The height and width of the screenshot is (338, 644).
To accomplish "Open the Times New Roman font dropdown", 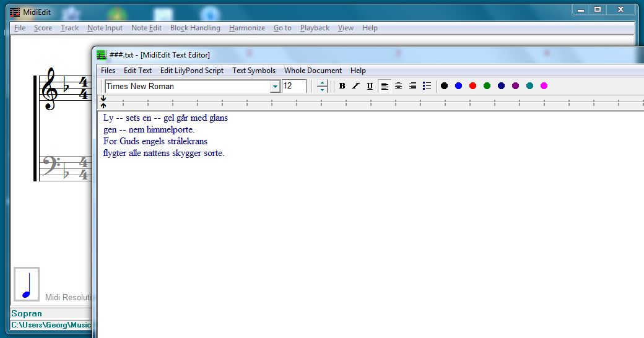I will pos(275,86).
